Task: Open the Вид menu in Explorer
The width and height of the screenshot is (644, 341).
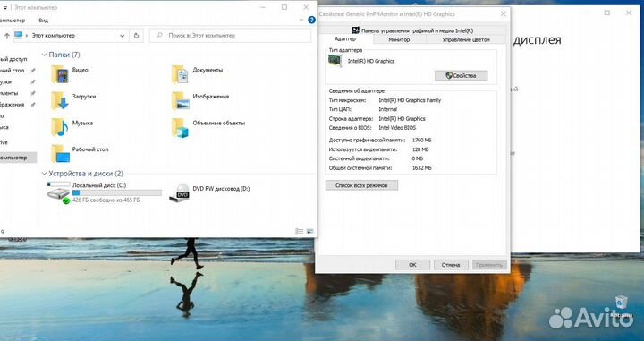Action: [x=44, y=20]
